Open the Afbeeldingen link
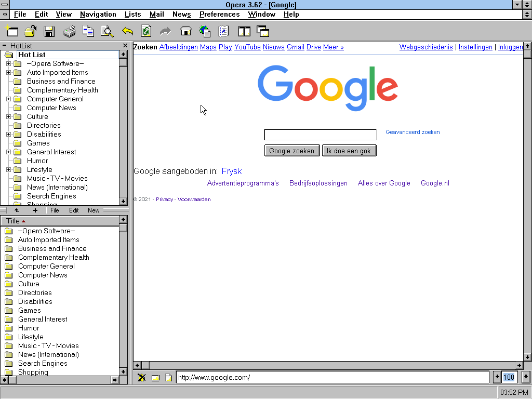532x399 pixels. (179, 47)
